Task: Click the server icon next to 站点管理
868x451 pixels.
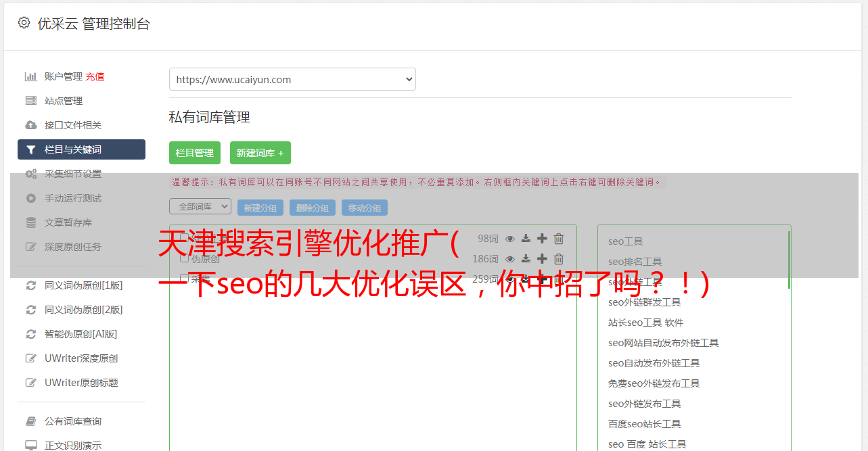Action: pos(31,101)
